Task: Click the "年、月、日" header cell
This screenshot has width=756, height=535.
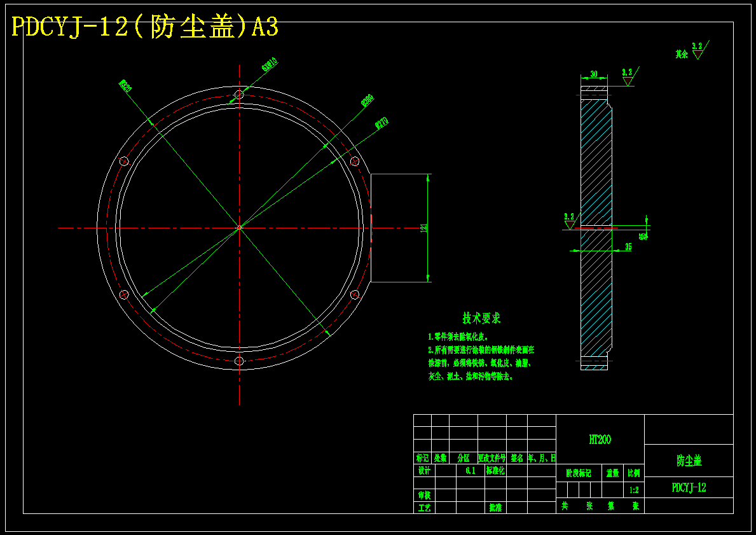Action: (x=542, y=457)
